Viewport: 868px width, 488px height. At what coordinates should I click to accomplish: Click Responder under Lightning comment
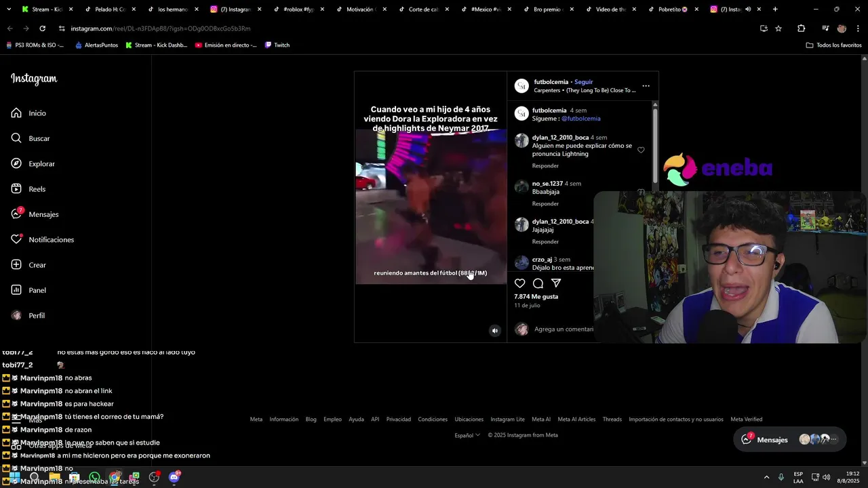pos(545,166)
